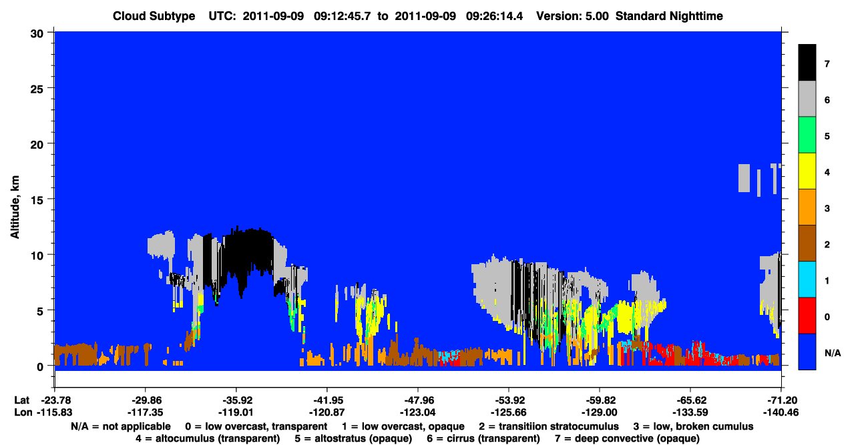This screenshot has width=868, height=445.
Task: Click legend text '6 = cirrus (transparent)'
Action: (x=483, y=438)
